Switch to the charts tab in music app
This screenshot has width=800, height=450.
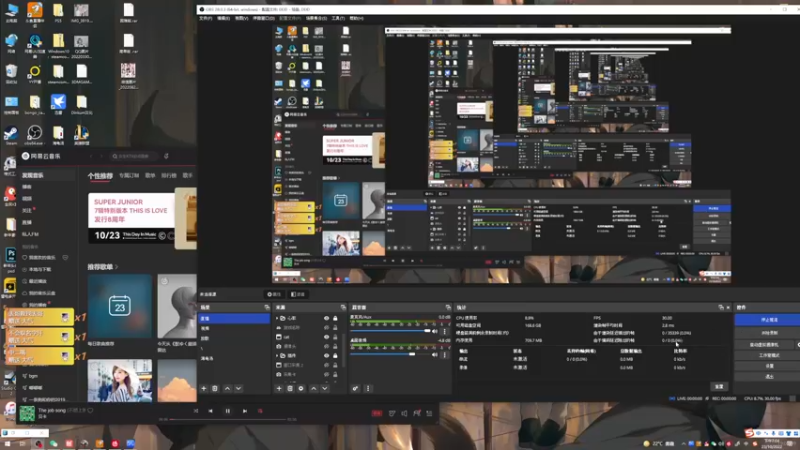(169, 176)
